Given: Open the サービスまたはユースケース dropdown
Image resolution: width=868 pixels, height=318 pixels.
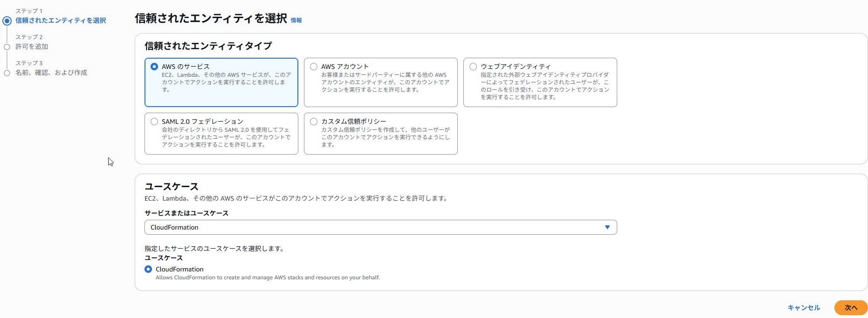Looking at the screenshot, I should click(x=380, y=227).
